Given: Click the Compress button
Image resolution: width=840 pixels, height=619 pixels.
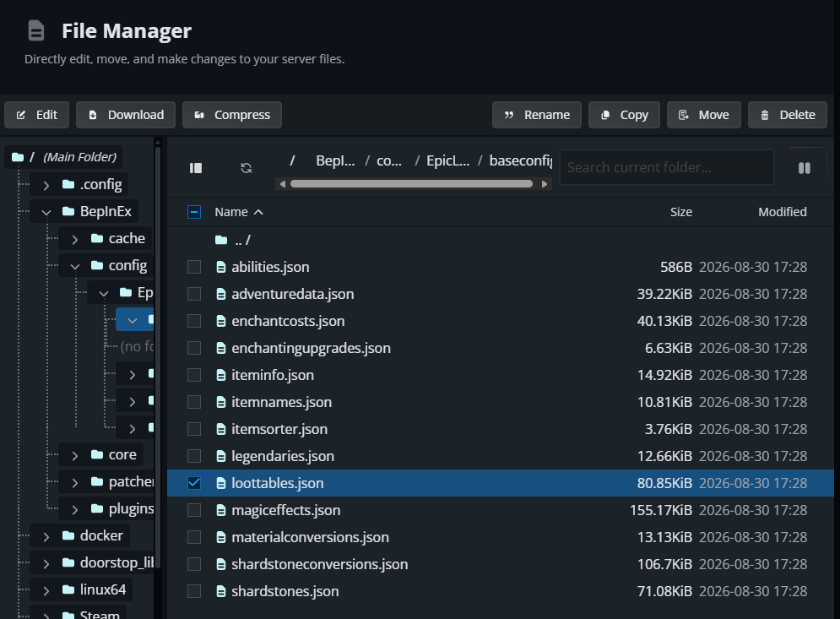Looking at the screenshot, I should 232,115.
